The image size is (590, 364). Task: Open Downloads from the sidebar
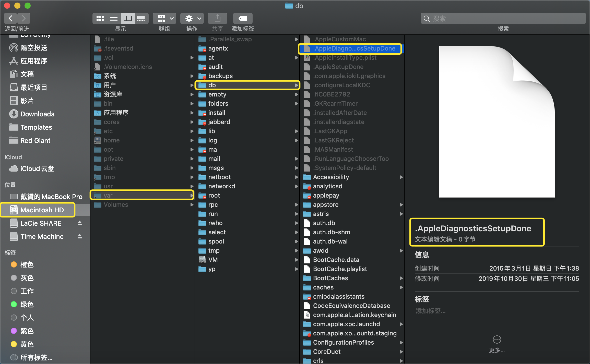[x=37, y=114]
